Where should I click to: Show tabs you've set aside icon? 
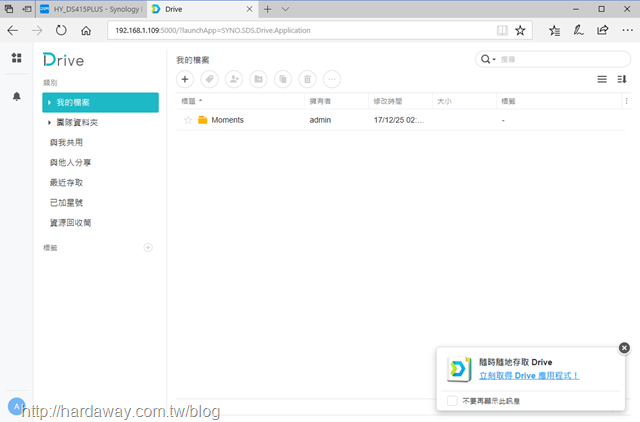(x=9, y=9)
